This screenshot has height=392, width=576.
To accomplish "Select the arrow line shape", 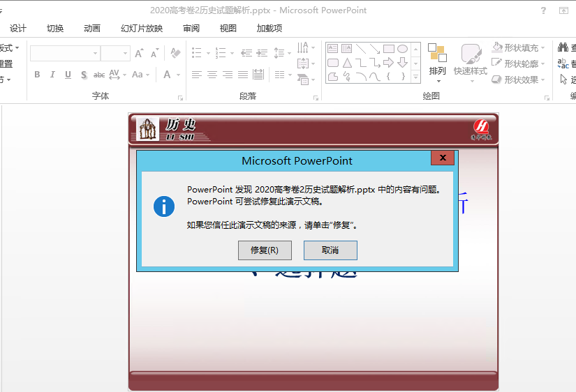I will click(x=375, y=48).
